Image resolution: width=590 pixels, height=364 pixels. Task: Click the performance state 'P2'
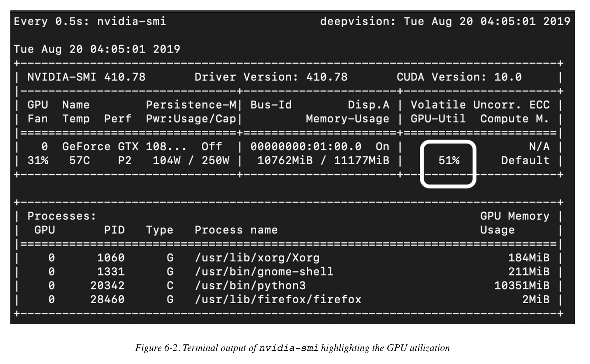point(125,160)
